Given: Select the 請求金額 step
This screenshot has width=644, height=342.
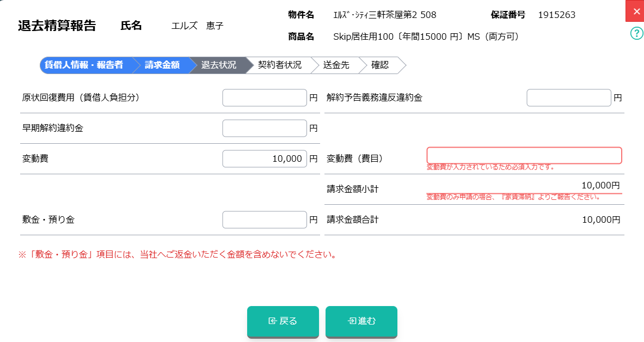Looking at the screenshot, I should click(x=162, y=65).
